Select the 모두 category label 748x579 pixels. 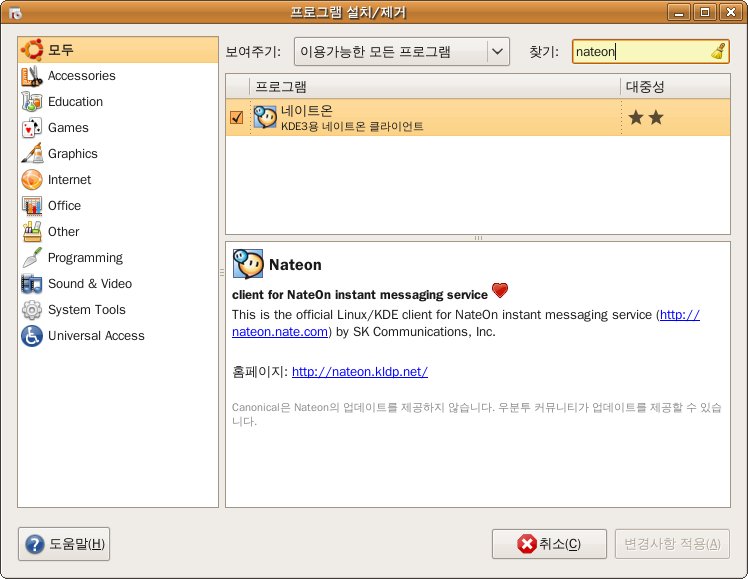point(61,50)
